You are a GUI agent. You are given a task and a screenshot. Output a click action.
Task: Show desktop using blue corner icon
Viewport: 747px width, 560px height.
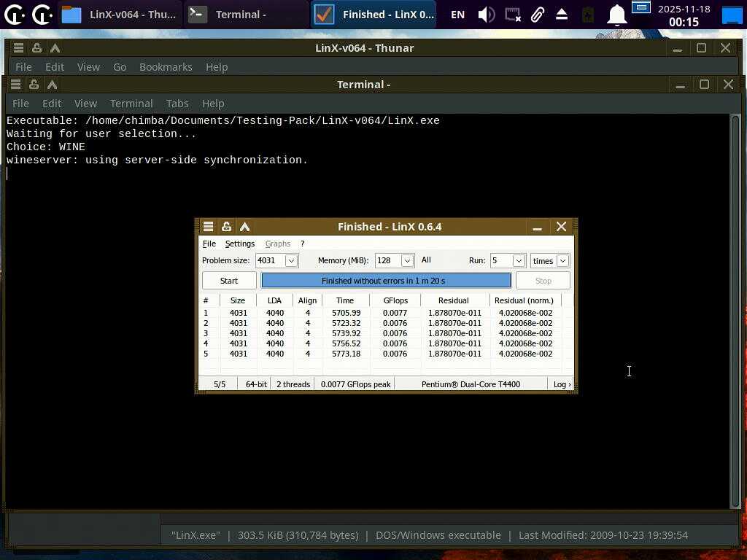pyautogui.click(x=732, y=15)
